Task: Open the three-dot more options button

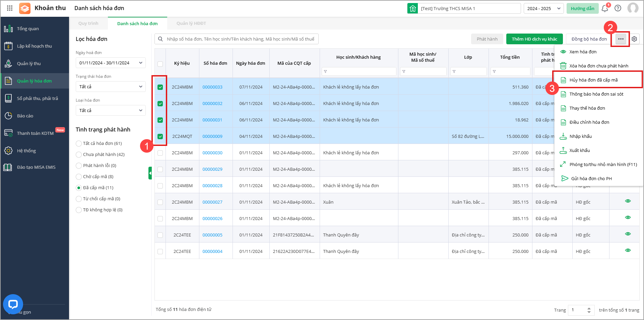Action: pyautogui.click(x=621, y=39)
